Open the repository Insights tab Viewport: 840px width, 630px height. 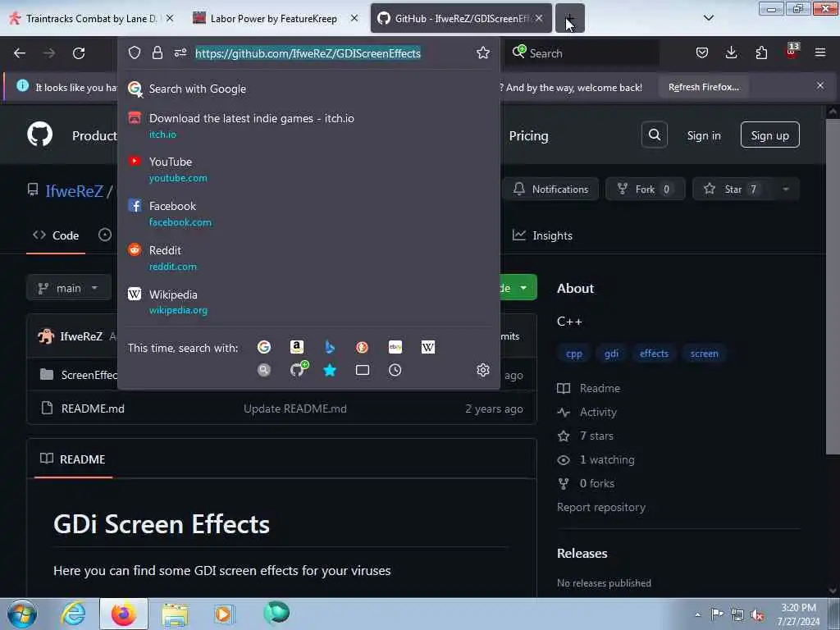point(543,235)
